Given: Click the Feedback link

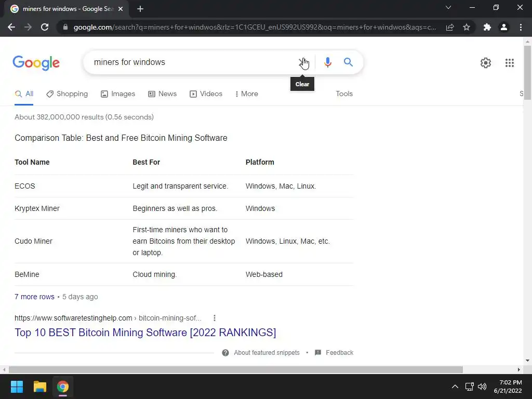Looking at the screenshot, I should (x=340, y=353).
